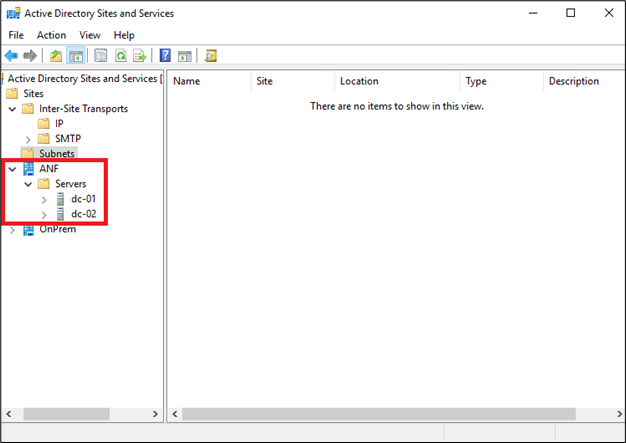Click the right arrow of tree pane scrollbar
Image resolution: width=626 pixels, height=443 pixels.
pyautogui.click(x=155, y=414)
